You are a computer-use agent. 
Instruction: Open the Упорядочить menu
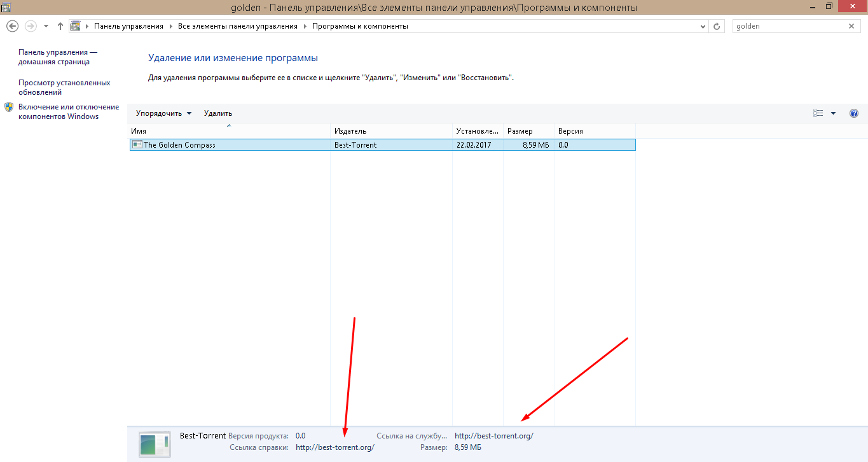163,113
